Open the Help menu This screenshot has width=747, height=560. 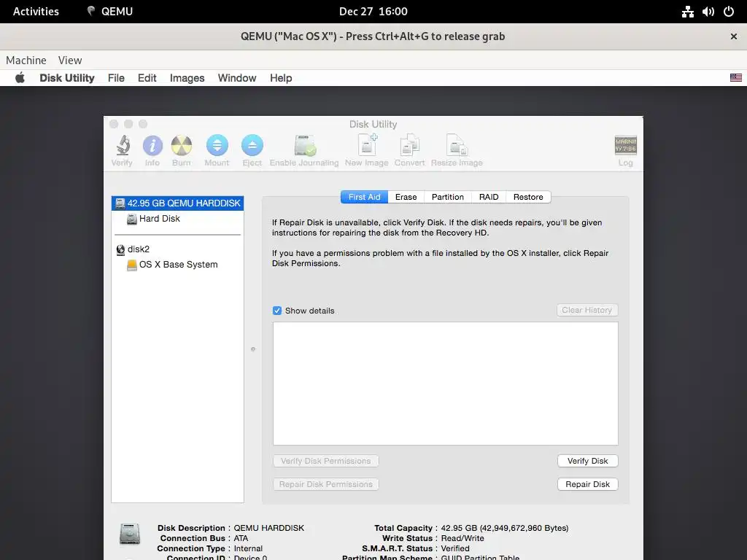click(281, 77)
